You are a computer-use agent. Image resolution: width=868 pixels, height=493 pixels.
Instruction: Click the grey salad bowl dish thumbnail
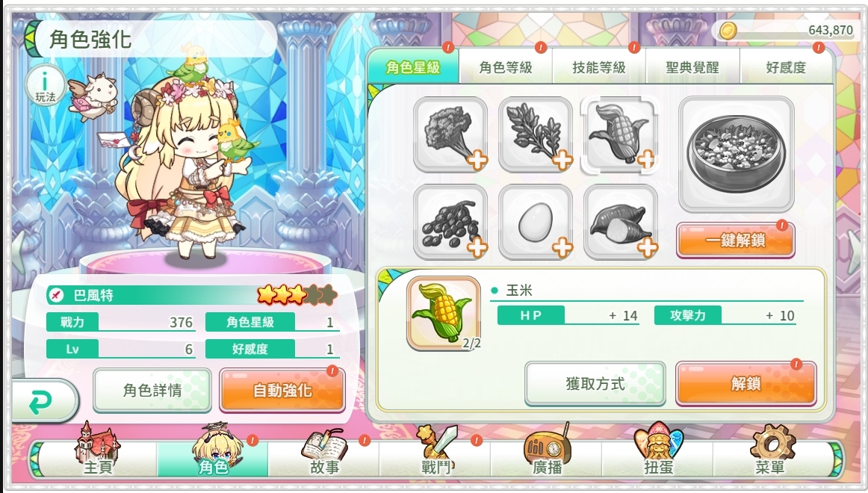[x=737, y=154]
